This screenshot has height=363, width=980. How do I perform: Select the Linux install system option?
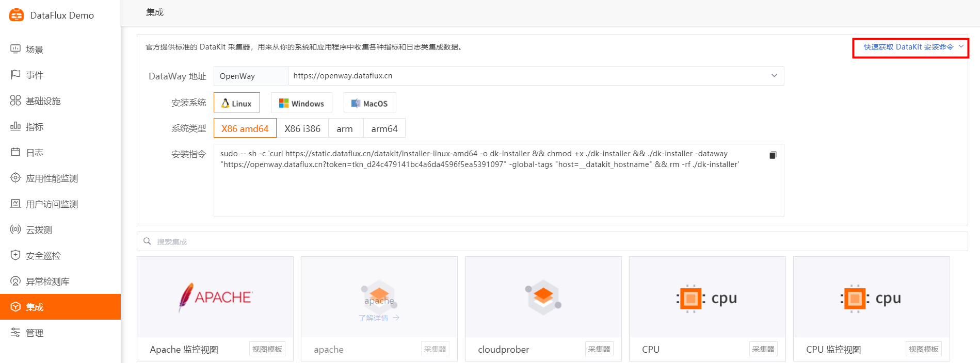click(237, 103)
